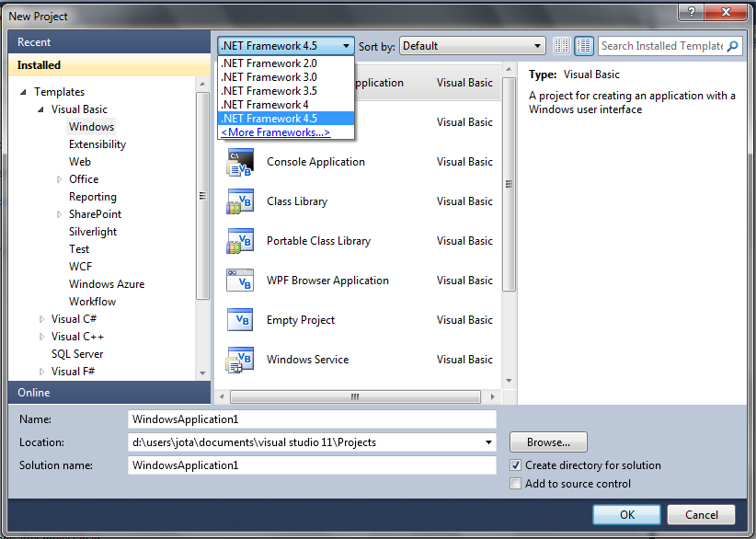756x539 pixels.
Task: Choose .NET Framework 4 from list
Action: point(286,105)
